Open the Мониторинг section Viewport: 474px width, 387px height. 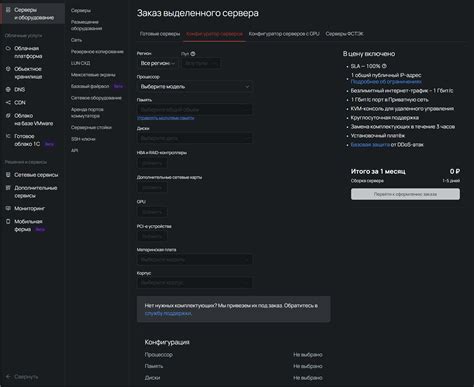29,208
